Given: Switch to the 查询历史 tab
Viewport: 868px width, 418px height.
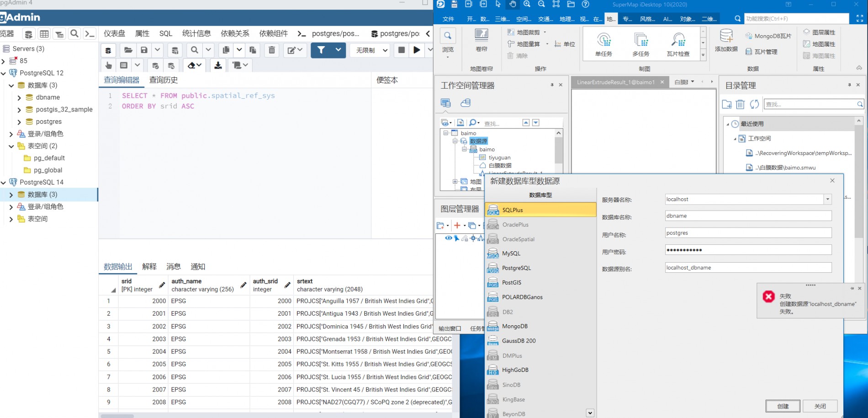Looking at the screenshot, I should point(164,80).
